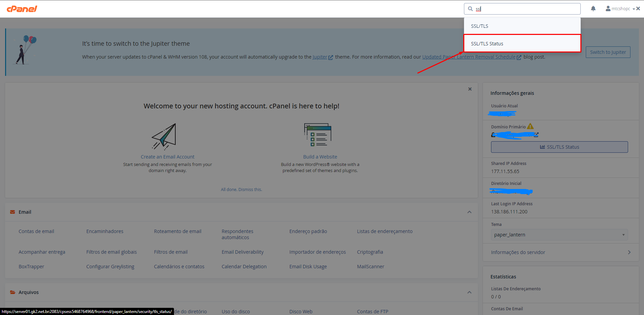Open Create an Email Account link
The image size is (644, 315).
pos(168,157)
